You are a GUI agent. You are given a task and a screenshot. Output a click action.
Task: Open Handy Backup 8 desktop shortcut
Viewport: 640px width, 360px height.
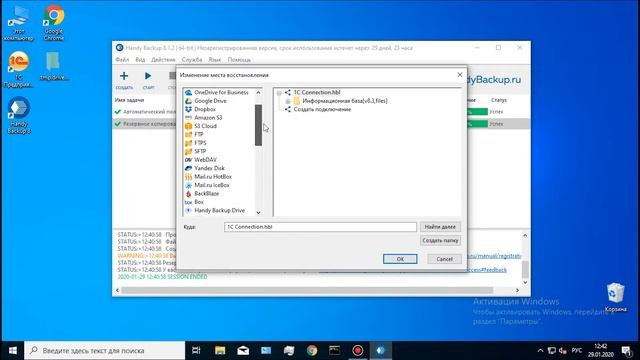[x=18, y=116]
